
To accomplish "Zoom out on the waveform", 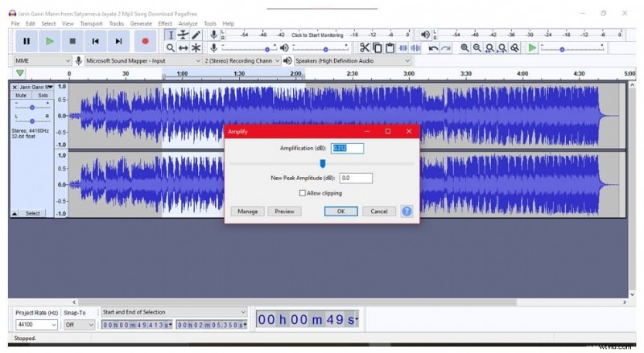I will point(477,48).
